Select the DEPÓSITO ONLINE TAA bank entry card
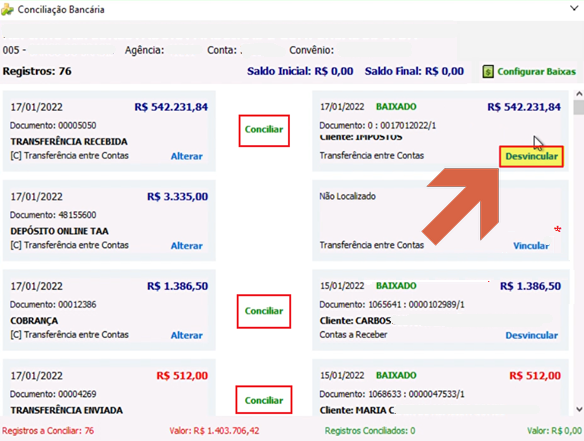This screenshot has width=584, height=441. coord(109,220)
